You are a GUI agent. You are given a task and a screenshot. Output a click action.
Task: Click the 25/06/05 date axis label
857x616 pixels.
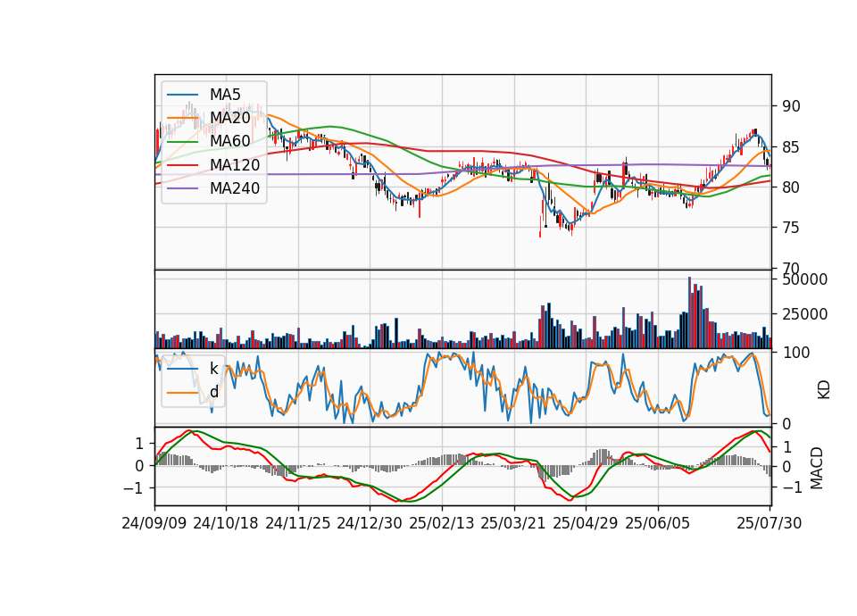click(658, 523)
